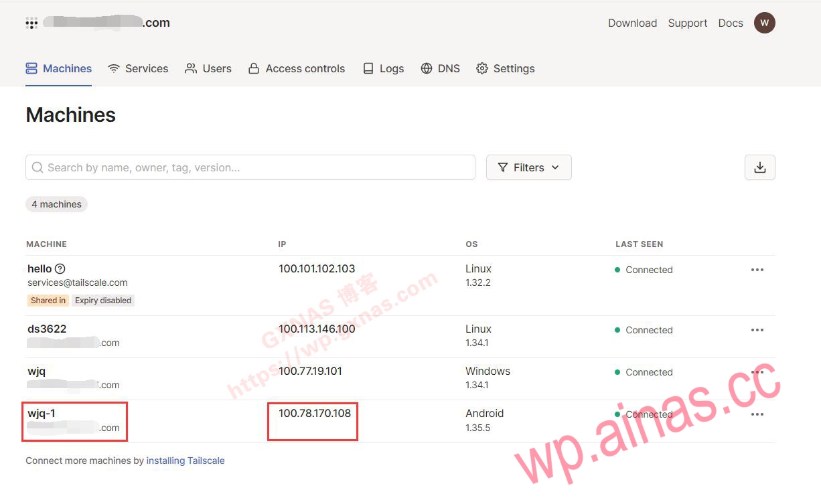Open the Tailscale dots logo menu
Viewport: 821px width, 504px height.
coord(31,23)
